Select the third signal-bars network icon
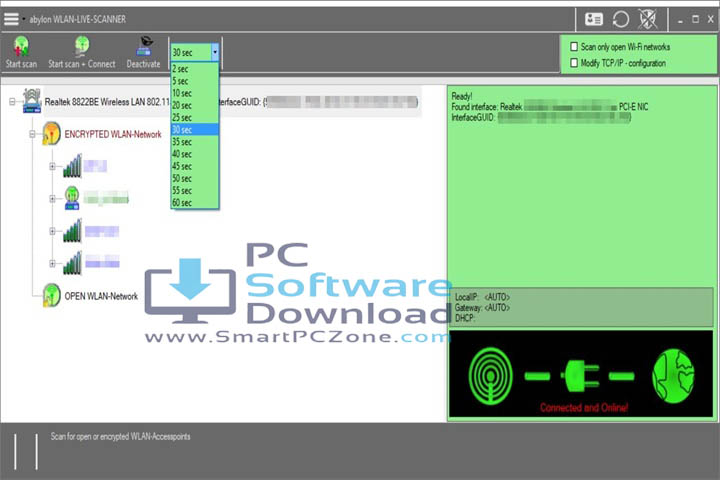 73,231
